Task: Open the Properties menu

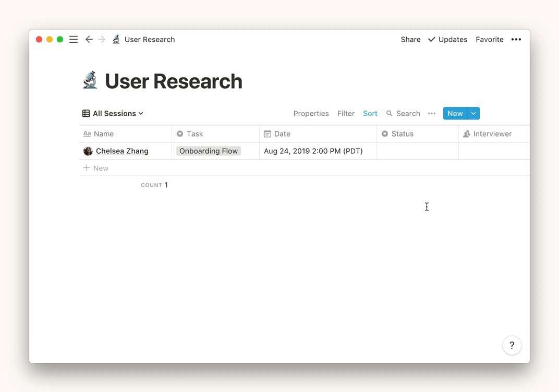Action: [311, 114]
